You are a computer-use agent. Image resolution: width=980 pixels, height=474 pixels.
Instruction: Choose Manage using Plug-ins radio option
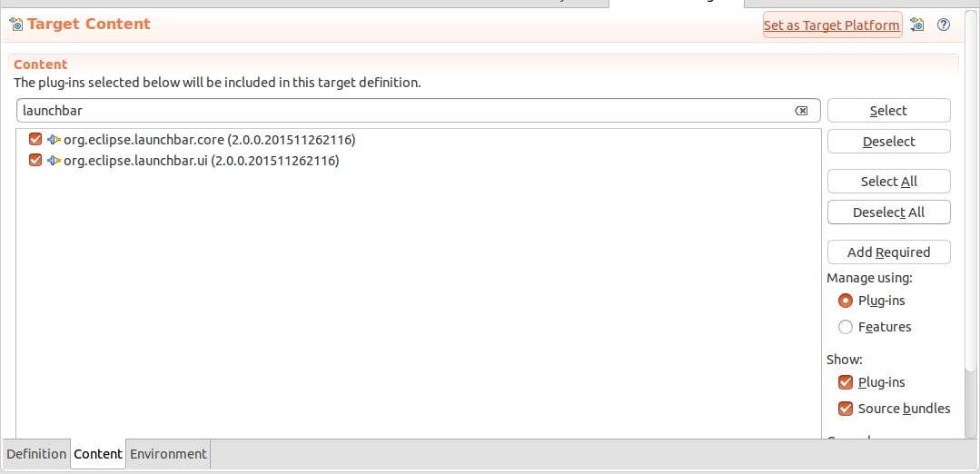click(846, 301)
